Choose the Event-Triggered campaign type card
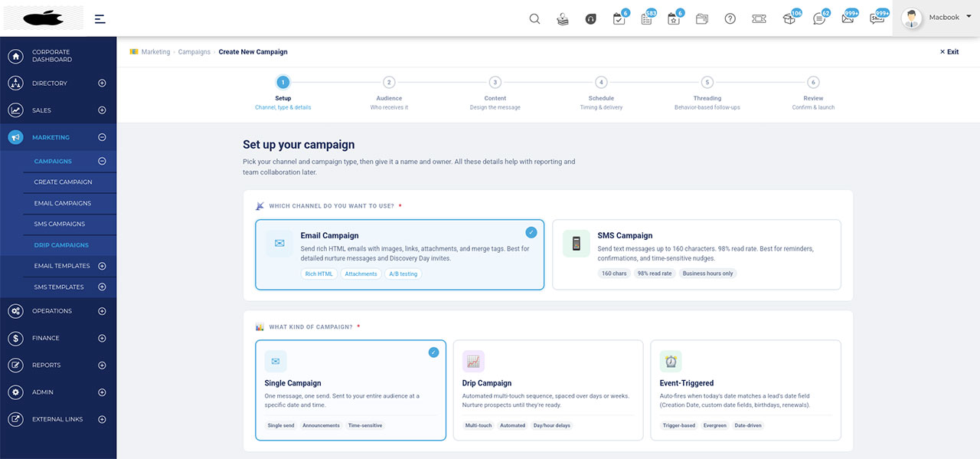 point(746,391)
